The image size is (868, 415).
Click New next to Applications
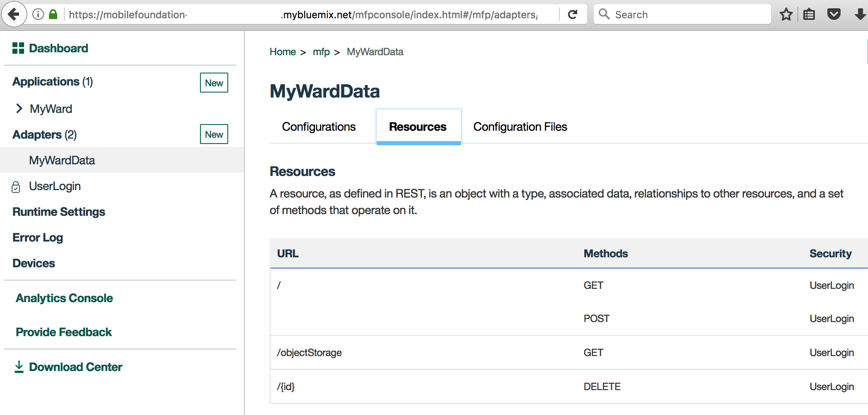point(214,83)
